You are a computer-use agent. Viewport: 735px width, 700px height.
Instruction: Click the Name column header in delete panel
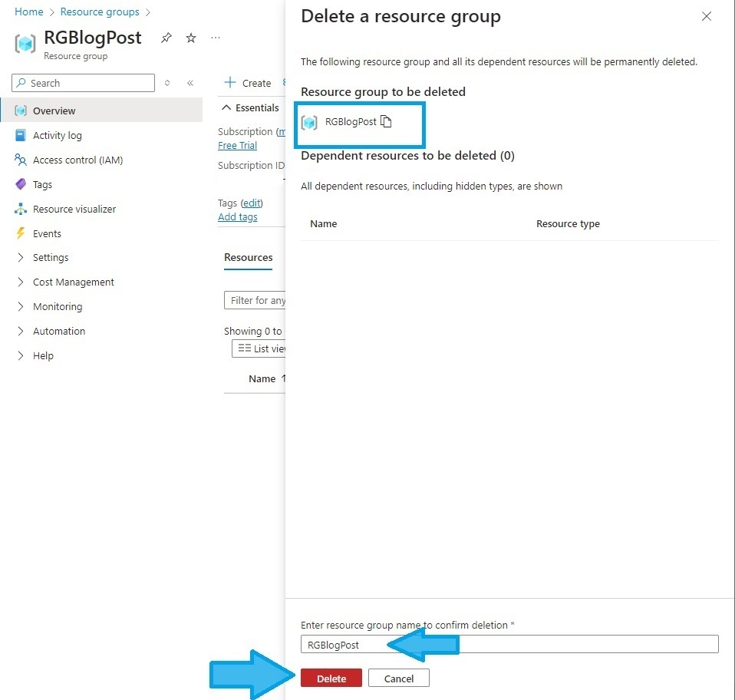(324, 224)
